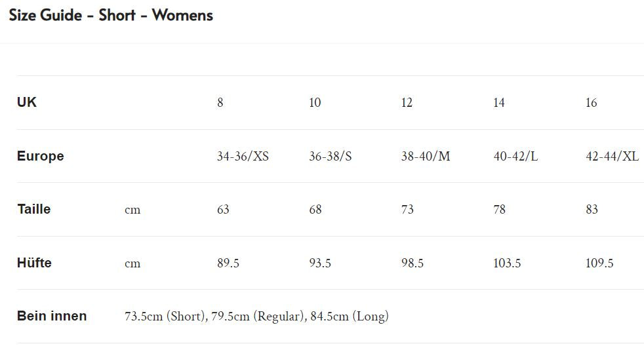Select Europe size 40-42/L cell

pos(515,157)
